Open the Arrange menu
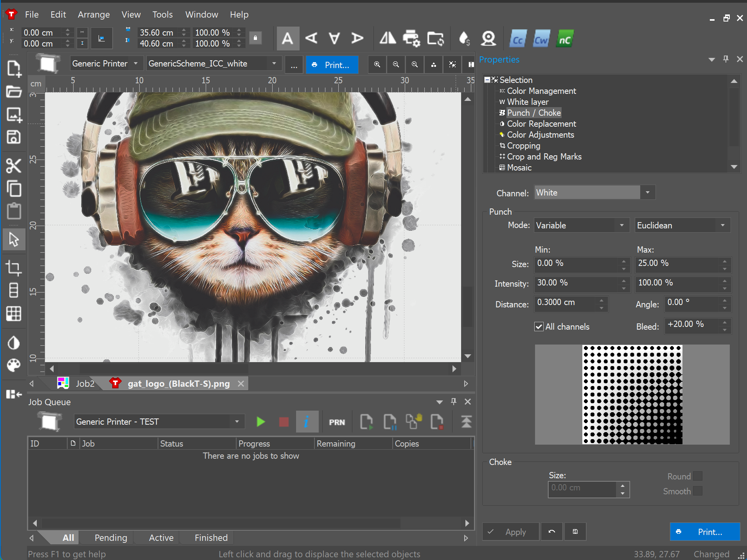This screenshot has height=560, width=747. coord(93,14)
